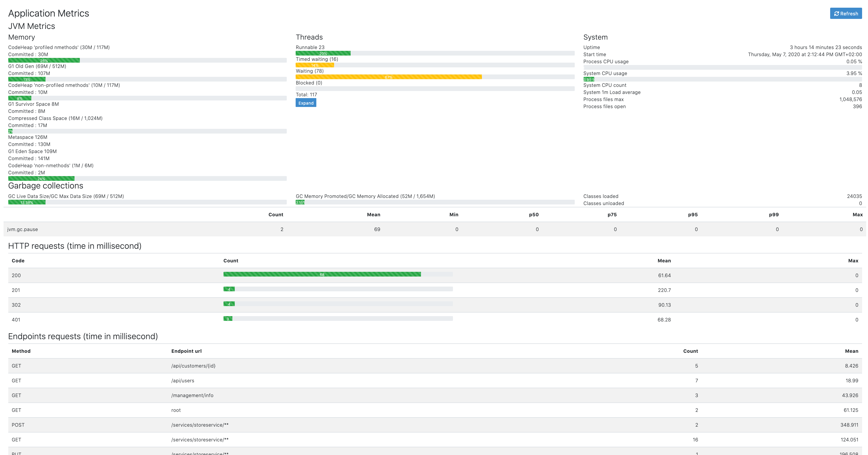Click the POST /services/storeservice/** row
868x455 pixels.
coord(200,425)
